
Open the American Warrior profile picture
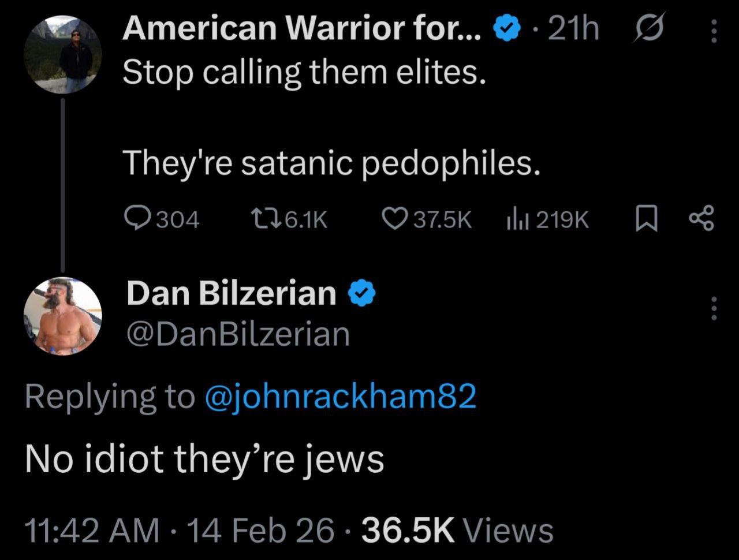(64, 54)
